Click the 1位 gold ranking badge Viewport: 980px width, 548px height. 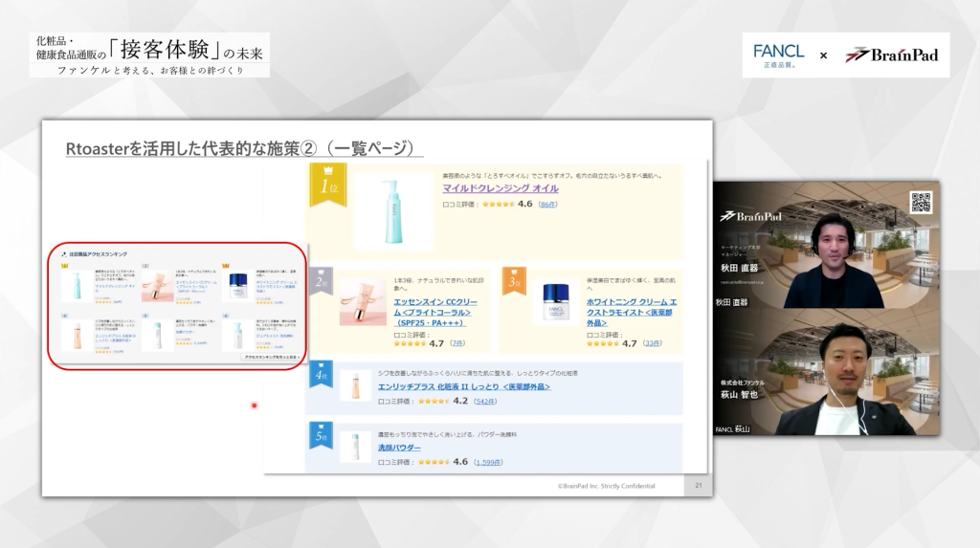(x=327, y=184)
